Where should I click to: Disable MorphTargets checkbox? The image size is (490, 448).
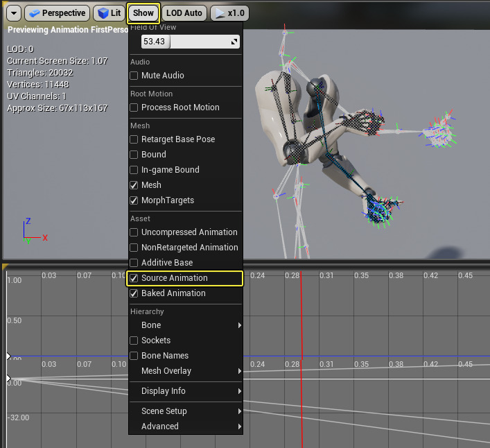[x=134, y=200]
